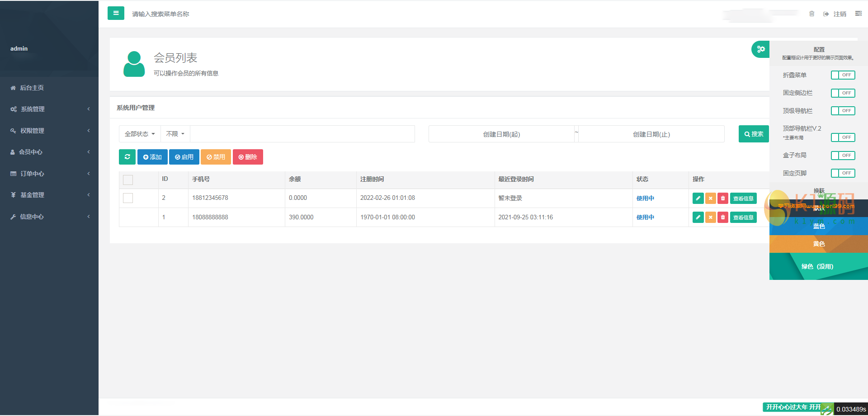The width and height of the screenshot is (868, 416).
Task: Enable the 固定侧边栏 switch
Action: (843, 93)
